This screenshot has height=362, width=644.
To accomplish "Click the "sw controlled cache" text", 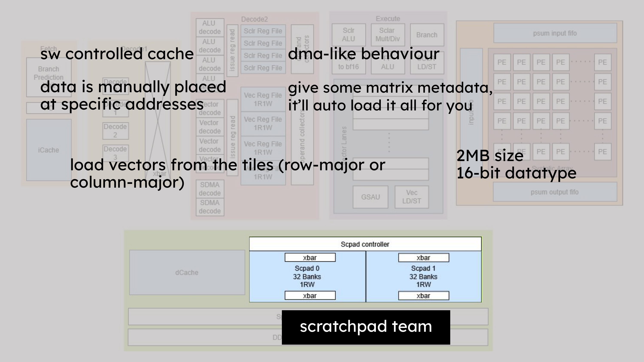I will point(117,54).
